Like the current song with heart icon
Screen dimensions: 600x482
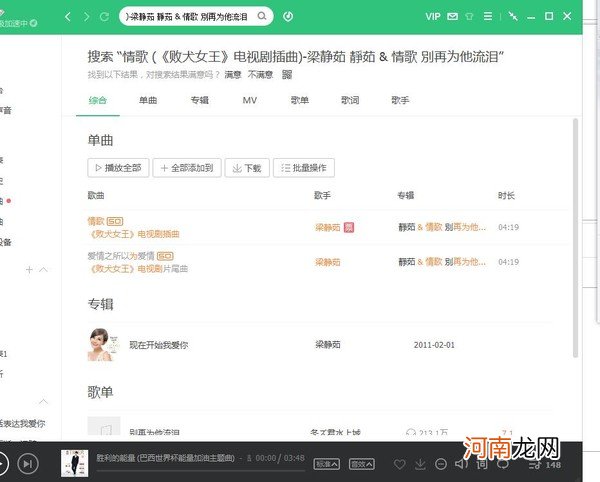click(x=399, y=464)
